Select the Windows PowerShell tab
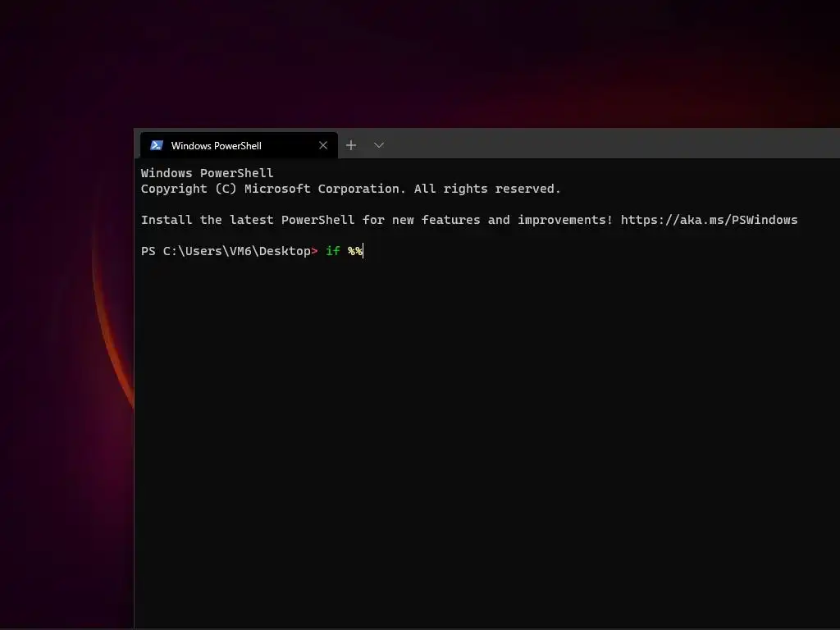 [239, 145]
